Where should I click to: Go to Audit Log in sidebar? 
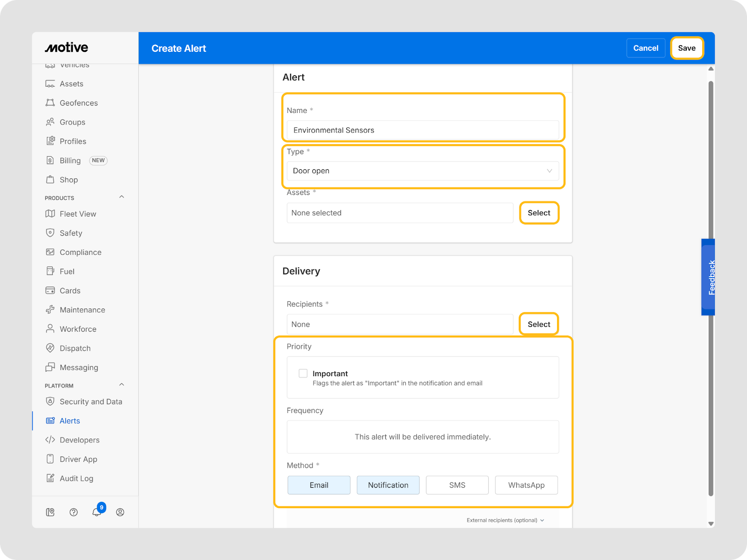pos(76,478)
